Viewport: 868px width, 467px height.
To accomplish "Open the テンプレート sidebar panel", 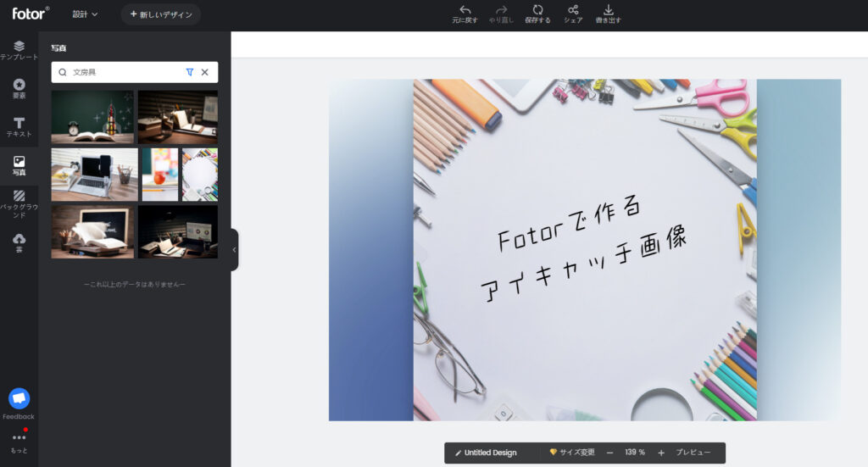I will pos(19,50).
